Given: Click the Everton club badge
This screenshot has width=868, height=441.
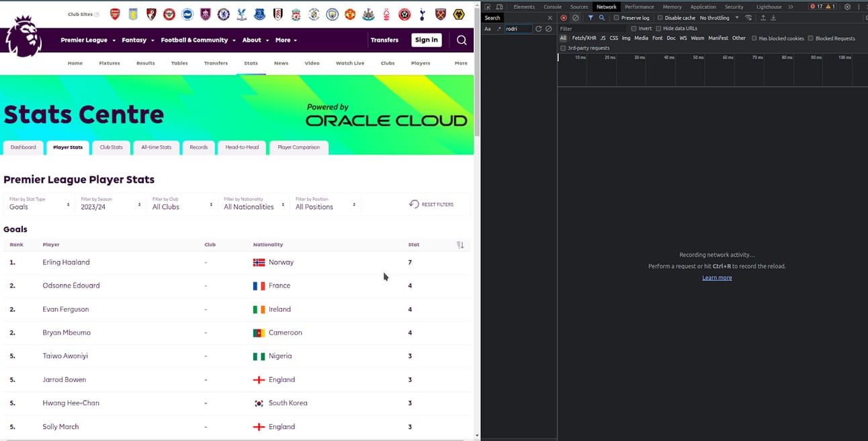Looking at the screenshot, I should click(260, 14).
